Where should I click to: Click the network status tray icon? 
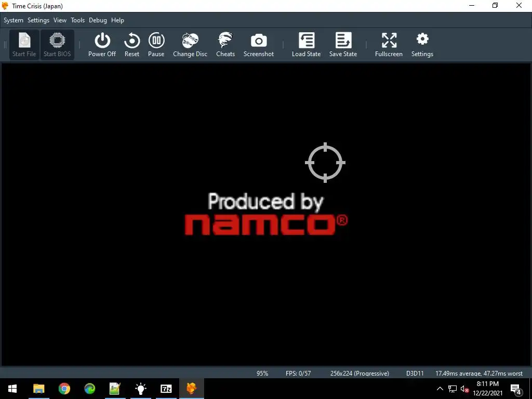(453, 389)
